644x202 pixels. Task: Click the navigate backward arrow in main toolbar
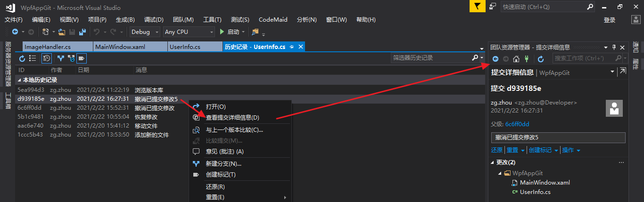(x=15, y=32)
